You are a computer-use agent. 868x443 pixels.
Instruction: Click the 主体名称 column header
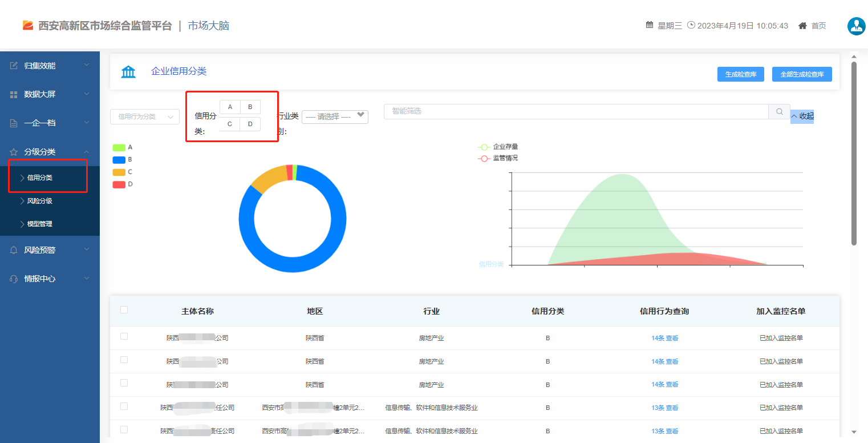tap(197, 311)
